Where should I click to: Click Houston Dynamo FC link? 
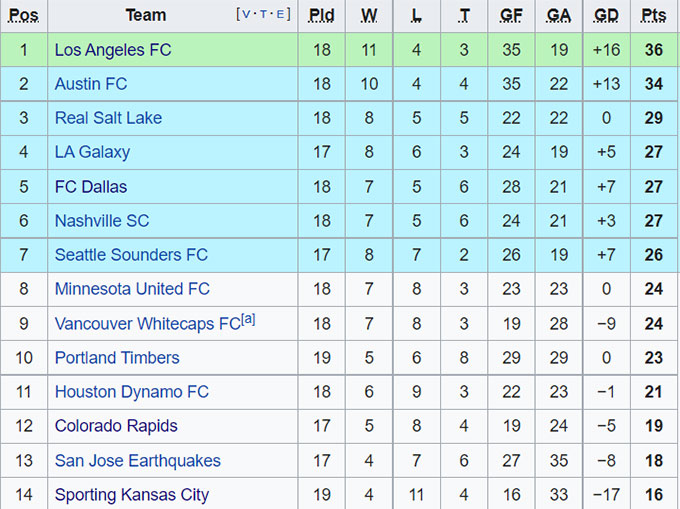pos(131,392)
